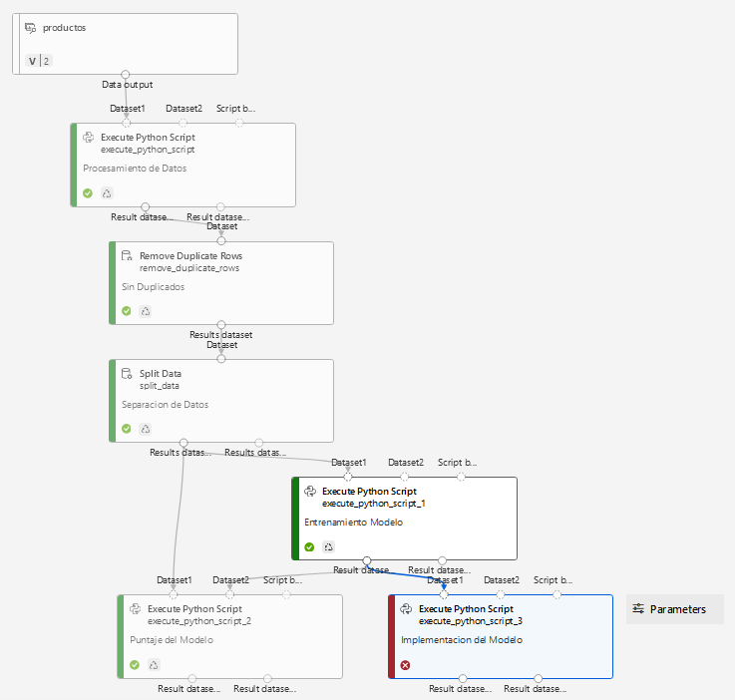735x700 pixels.
Task: Click the reuse icon on Entrenamiento Modelo node
Action: coord(328,546)
